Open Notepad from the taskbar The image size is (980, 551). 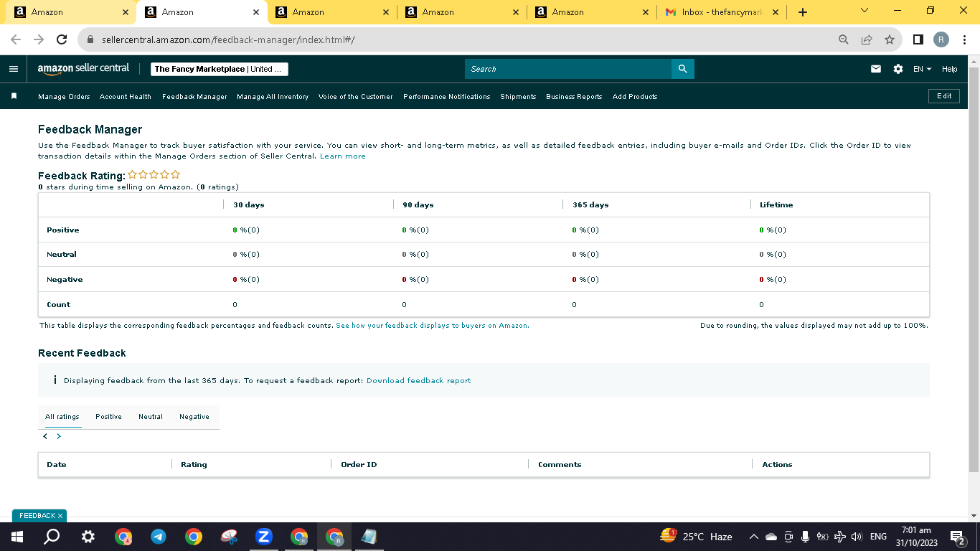click(369, 537)
